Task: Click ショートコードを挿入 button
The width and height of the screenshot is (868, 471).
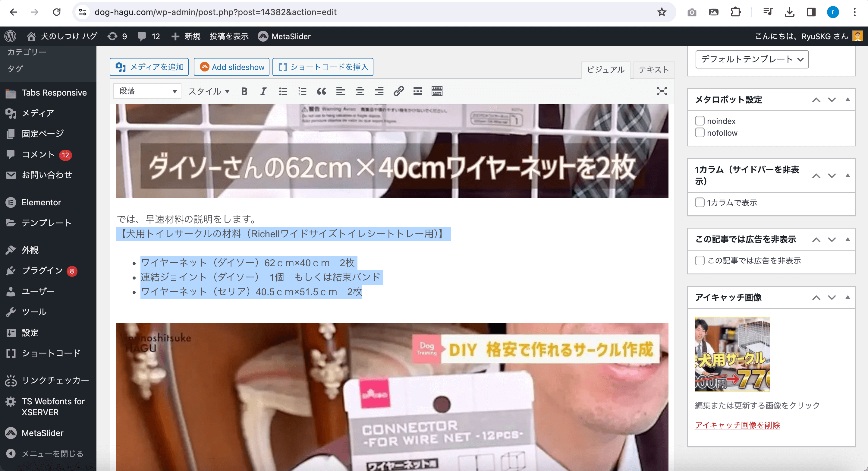Action: (x=323, y=67)
